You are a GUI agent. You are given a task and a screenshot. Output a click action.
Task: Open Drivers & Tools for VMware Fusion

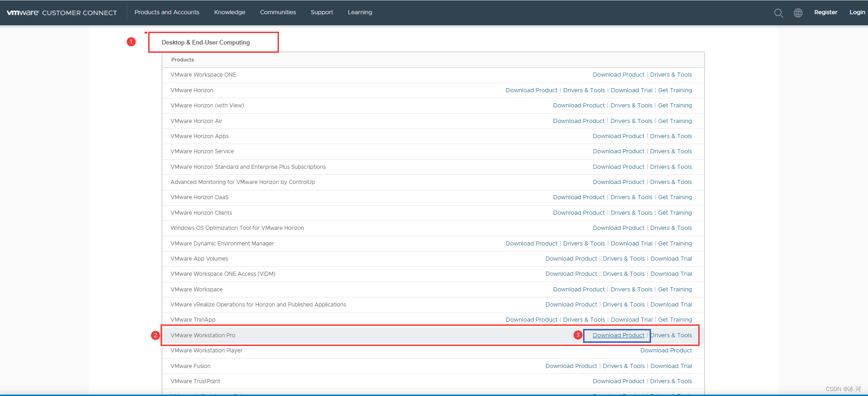pos(624,366)
